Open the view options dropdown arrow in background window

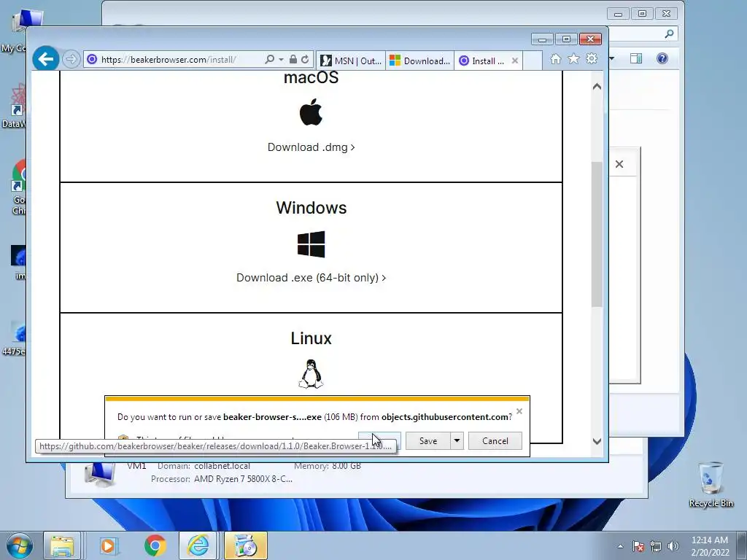pyautogui.click(x=612, y=58)
